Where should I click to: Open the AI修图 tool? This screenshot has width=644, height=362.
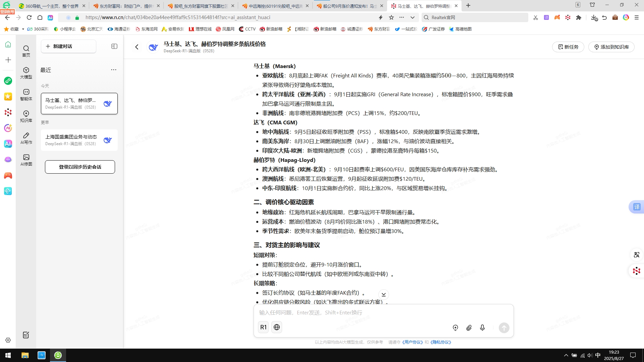click(x=26, y=160)
